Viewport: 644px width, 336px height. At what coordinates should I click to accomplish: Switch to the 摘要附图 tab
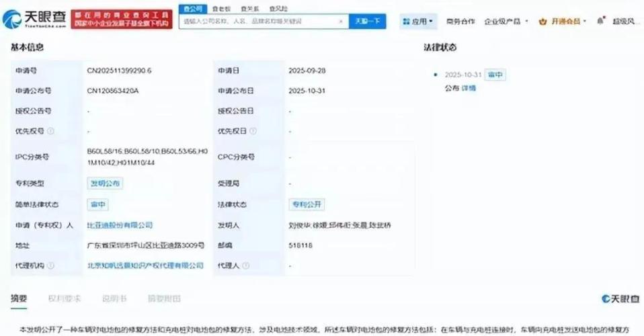pyautogui.click(x=164, y=299)
